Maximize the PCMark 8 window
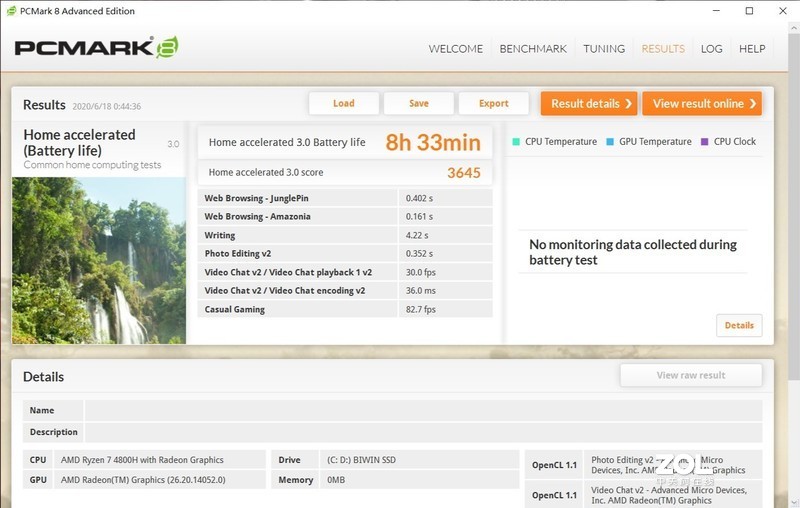The image size is (800, 508). (x=749, y=11)
